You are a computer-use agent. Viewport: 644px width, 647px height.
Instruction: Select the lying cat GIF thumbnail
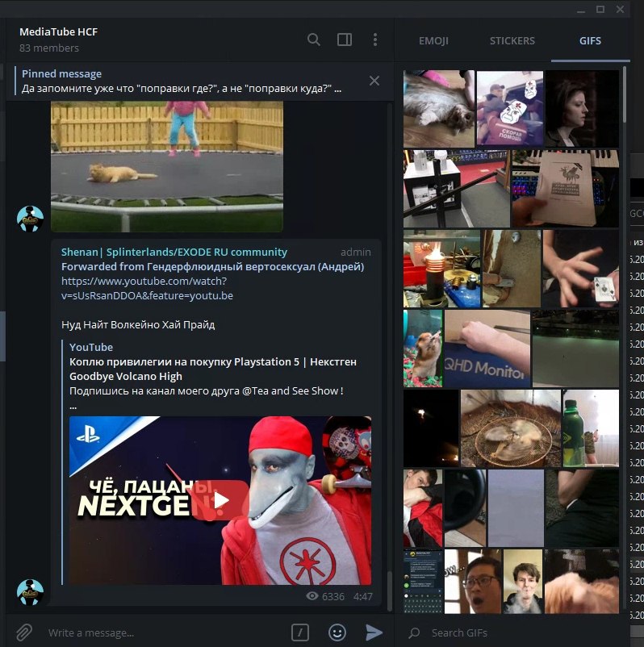438,109
